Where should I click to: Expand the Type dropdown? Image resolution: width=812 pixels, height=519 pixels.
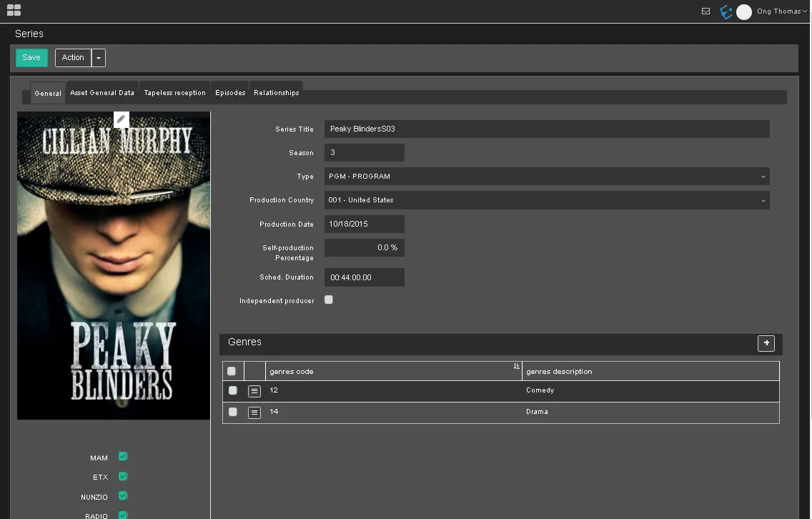[763, 177]
